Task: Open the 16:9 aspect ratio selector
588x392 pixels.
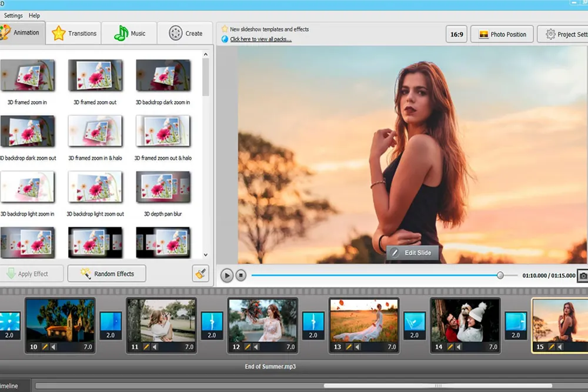Action: pyautogui.click(x=457, y=34)
